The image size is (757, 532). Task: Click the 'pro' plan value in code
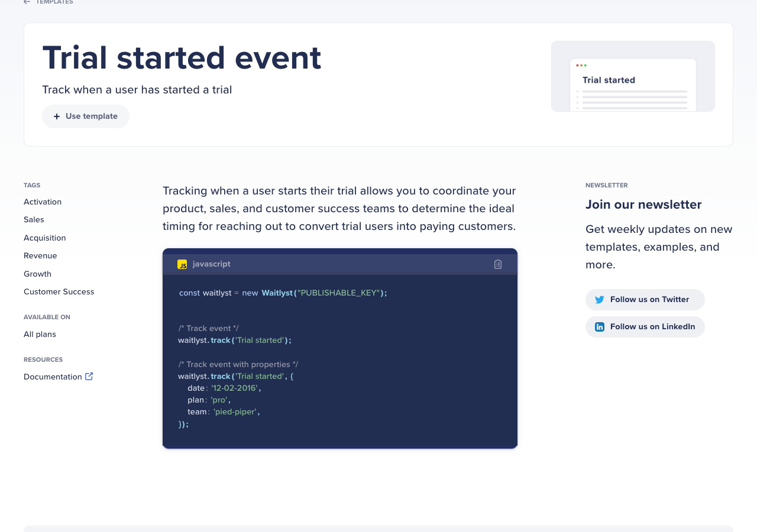click(219, 400)
